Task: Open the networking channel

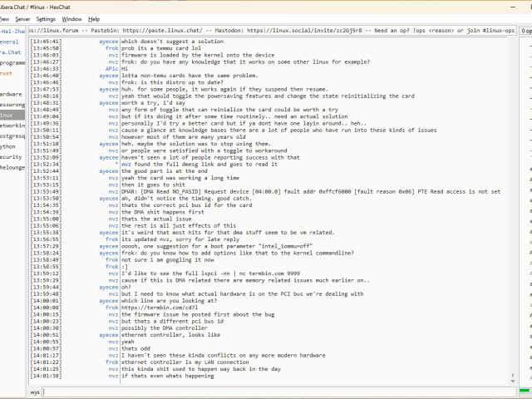Action: pos(12,126)
